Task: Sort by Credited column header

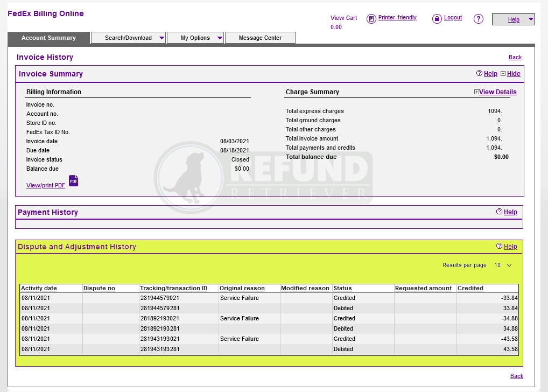Action: coord(470,288)
